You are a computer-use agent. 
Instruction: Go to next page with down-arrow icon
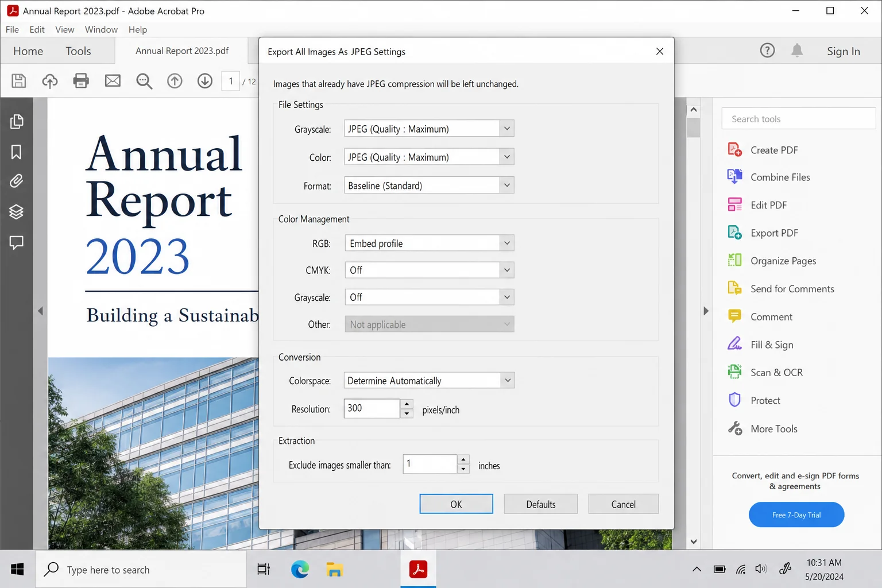[x=205, y=81]
